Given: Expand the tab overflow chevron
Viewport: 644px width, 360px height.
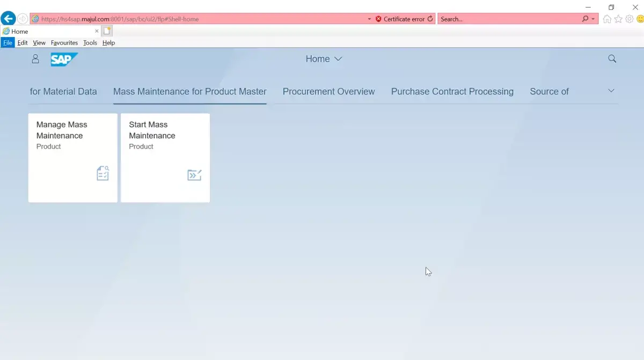Looking at the screenshot, I should click(611, 90).
